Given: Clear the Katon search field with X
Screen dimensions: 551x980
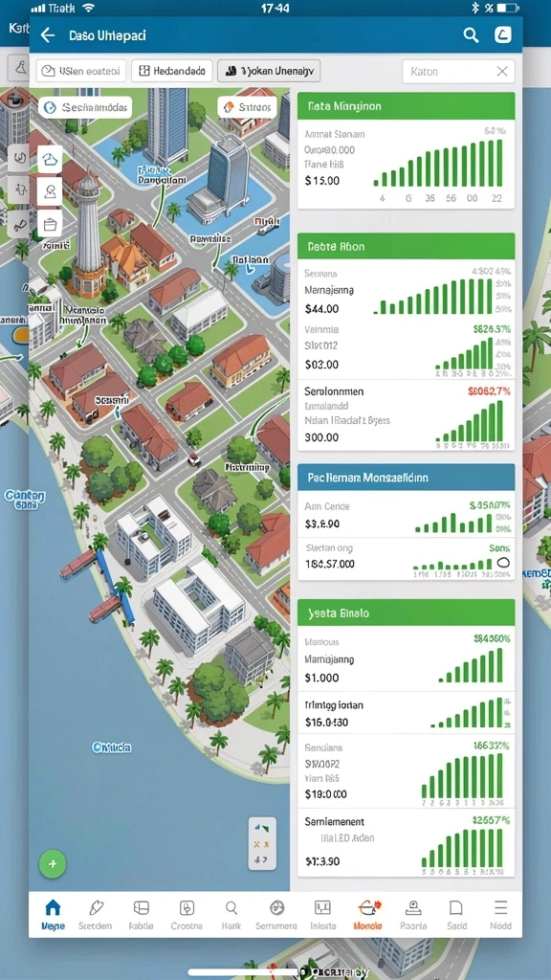Looking at the screenshot, I should click(x=502, y=71).
